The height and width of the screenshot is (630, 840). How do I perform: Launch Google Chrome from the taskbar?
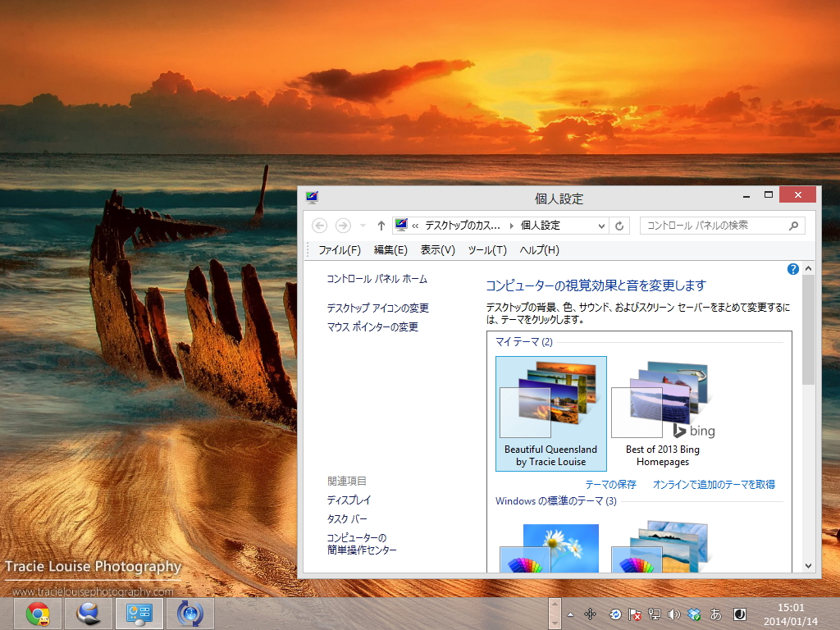point(36,613)
